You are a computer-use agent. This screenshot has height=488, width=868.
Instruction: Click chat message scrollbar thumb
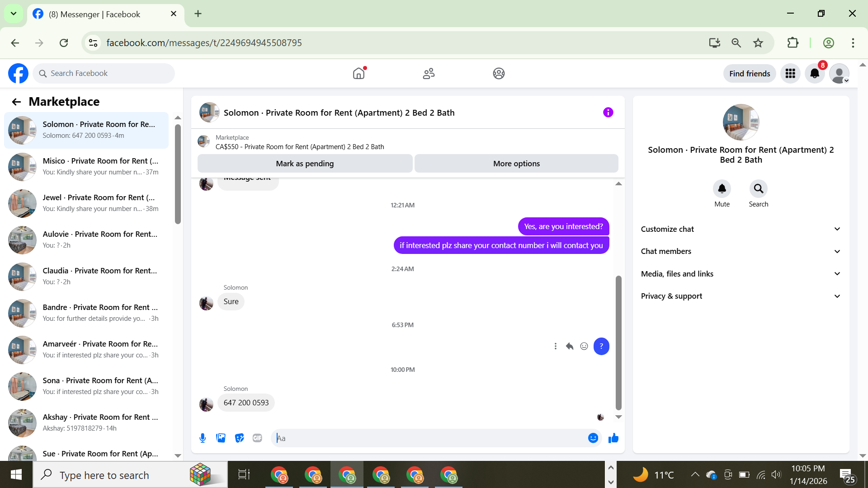618,343
